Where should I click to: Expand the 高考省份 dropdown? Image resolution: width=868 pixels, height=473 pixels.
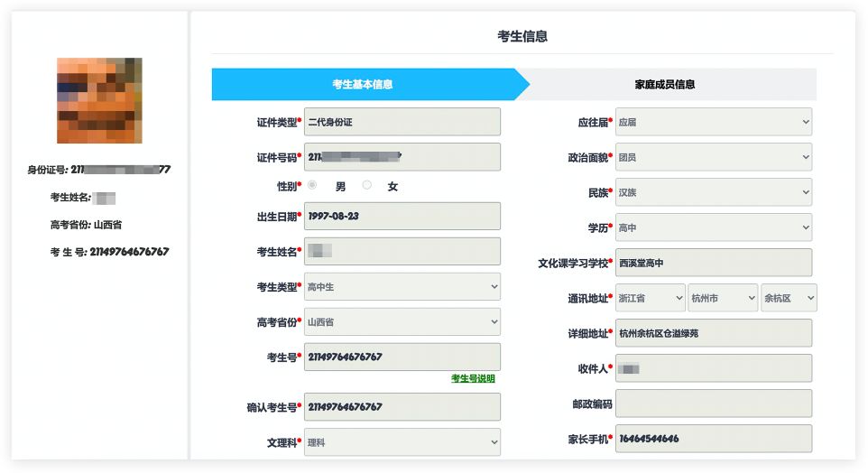pyautogui.click(x=402, y=322)
